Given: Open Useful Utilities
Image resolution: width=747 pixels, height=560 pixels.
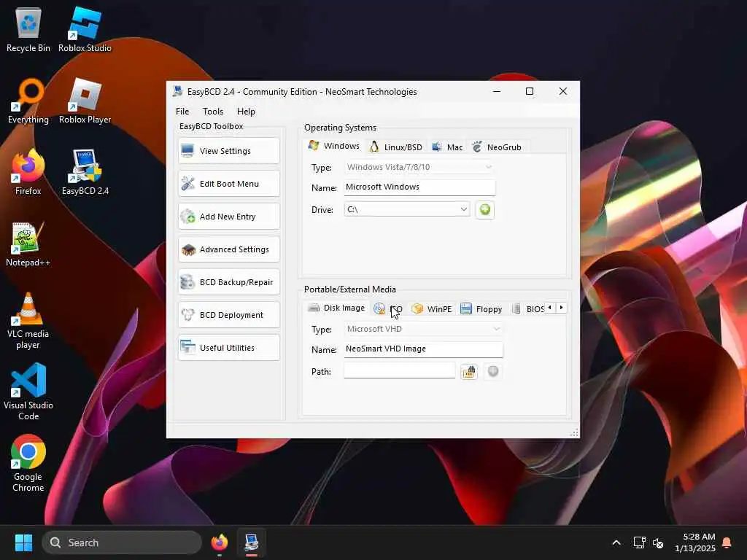Looking at the screenshot, I should point(228,348).
